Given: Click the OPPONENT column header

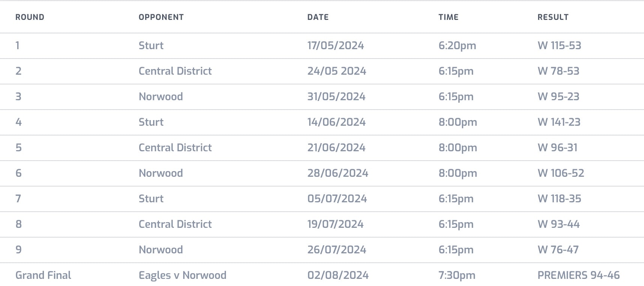Looking at the screenshot, I should point(161,17).
